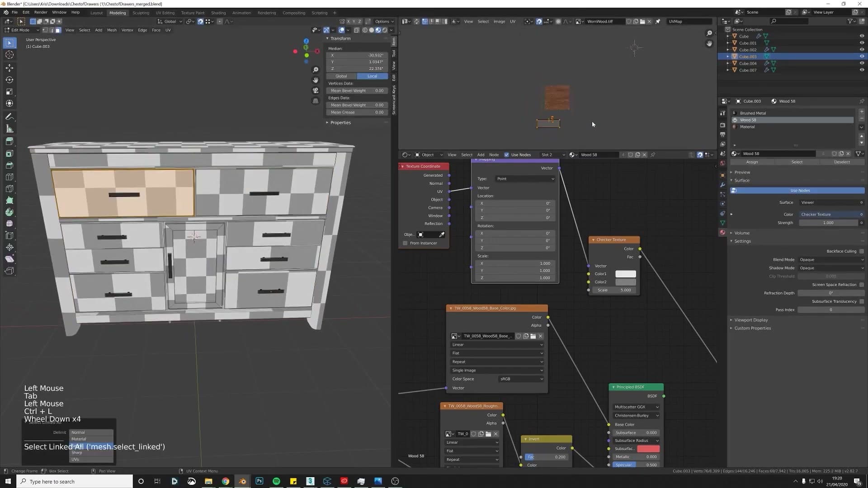Viewport: 868px width, 488px height.
Task: Click the Deselect button
Action: pyautogui.click(x=842, y=162)
